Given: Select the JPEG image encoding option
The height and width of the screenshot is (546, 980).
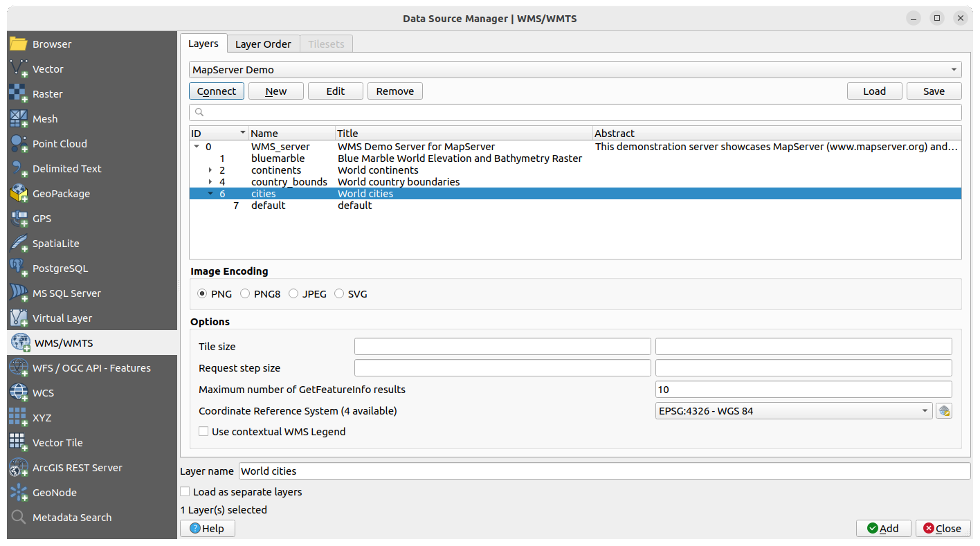Looking at the screenshot, I should point(294,294).
